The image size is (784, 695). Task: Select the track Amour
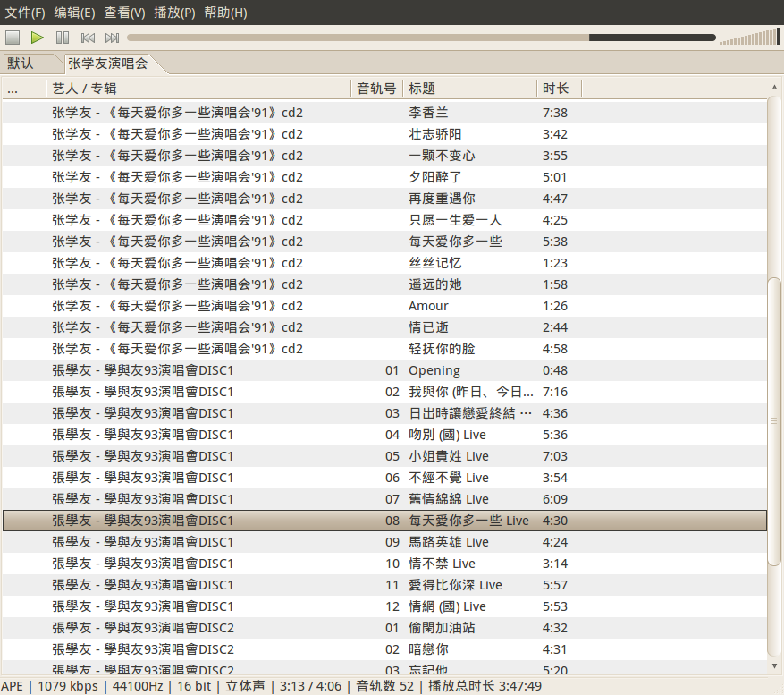[x=384, y=306]
